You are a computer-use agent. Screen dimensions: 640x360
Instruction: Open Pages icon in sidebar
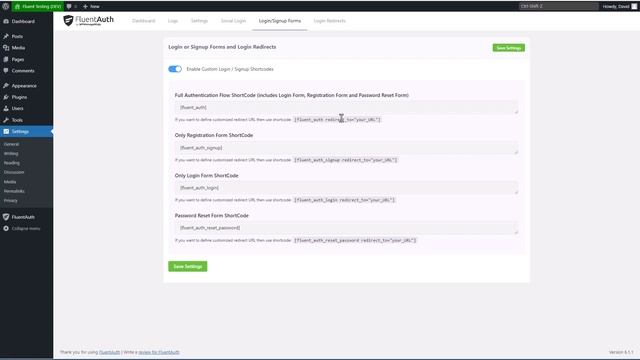(6, 59)
